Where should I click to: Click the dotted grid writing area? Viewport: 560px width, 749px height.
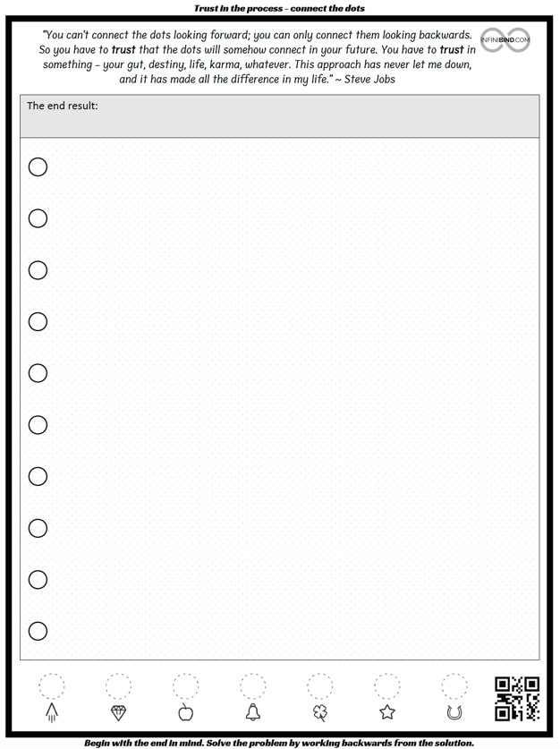point(280,399)
